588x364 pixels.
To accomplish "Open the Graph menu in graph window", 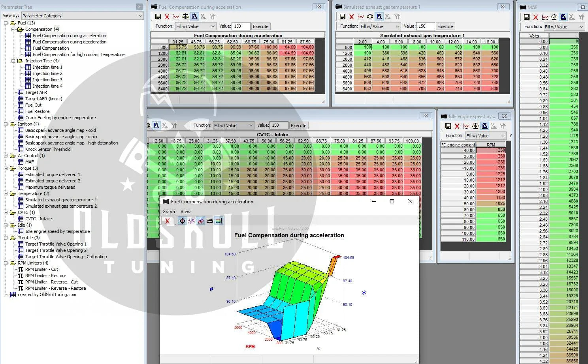I will point(168,212).
